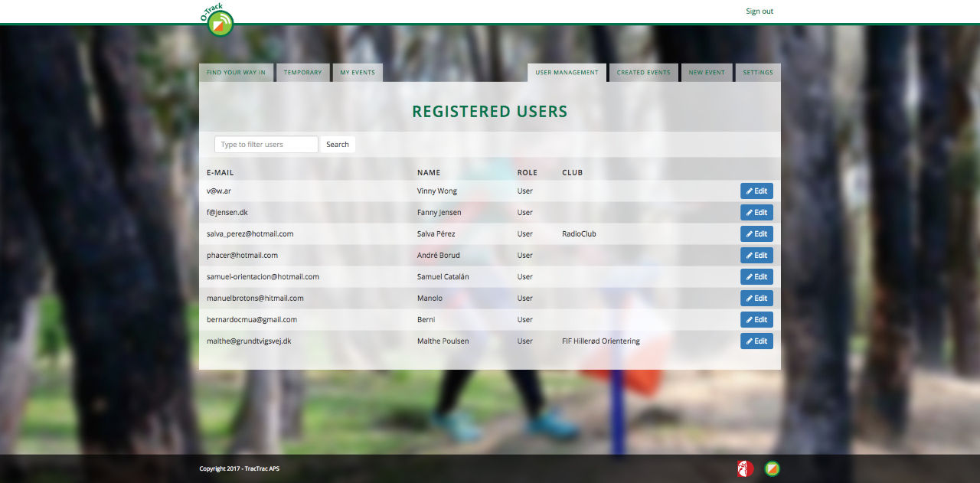The image size is (980, 483).
Task: Edit Malthe Poulsen's user record
Action: (x=756, y=341)
